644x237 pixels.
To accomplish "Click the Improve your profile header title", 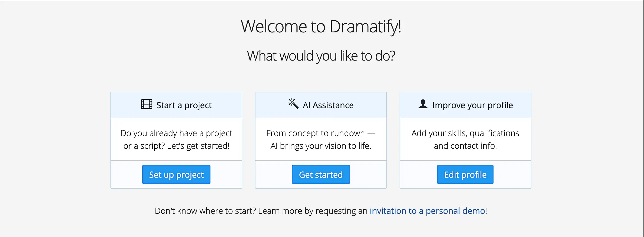I will 472,105.
